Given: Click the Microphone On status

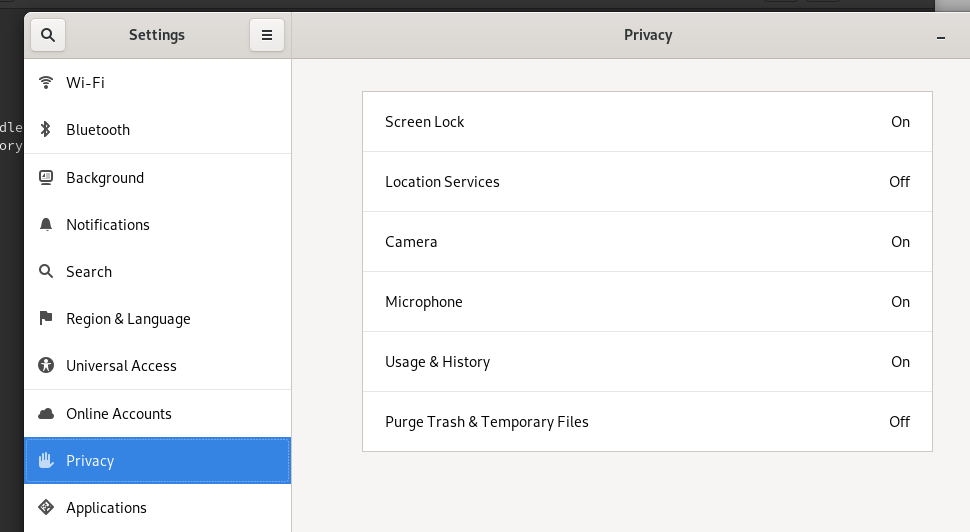Looking at the screenshot, I should pyautogui.click(x=900, y=302).
